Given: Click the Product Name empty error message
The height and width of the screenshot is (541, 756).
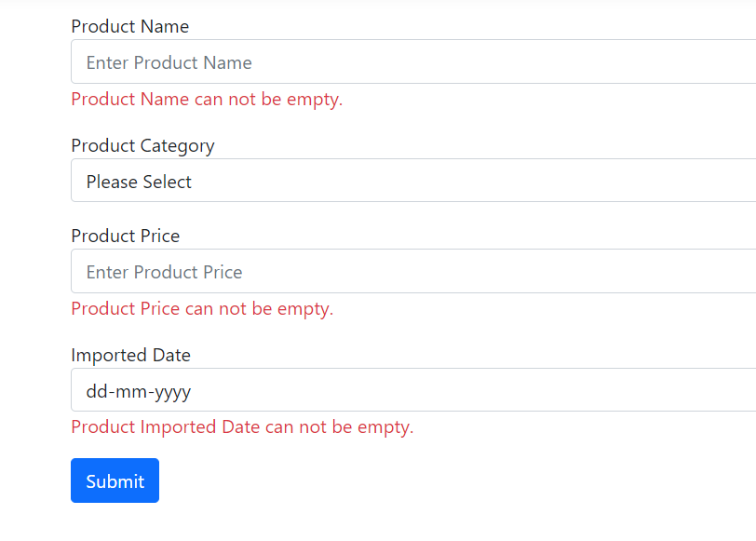Looking at the screenshot, I should coord(207,99).
